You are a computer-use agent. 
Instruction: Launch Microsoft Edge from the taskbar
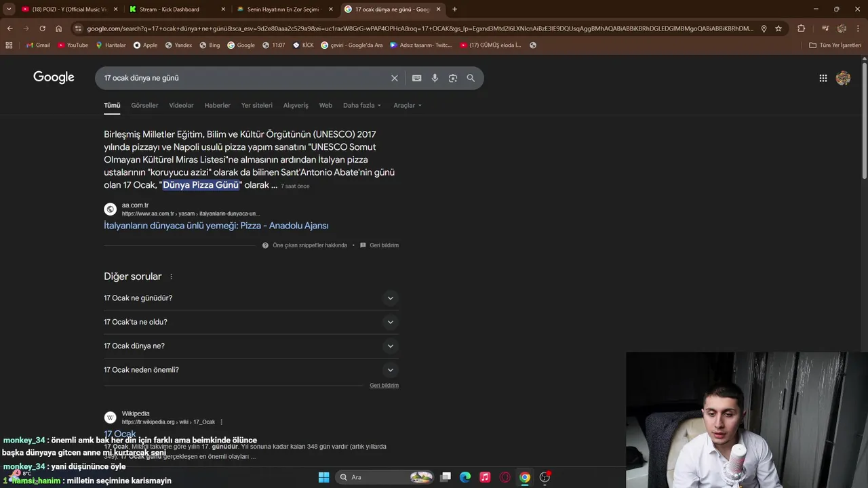point(465,477)
